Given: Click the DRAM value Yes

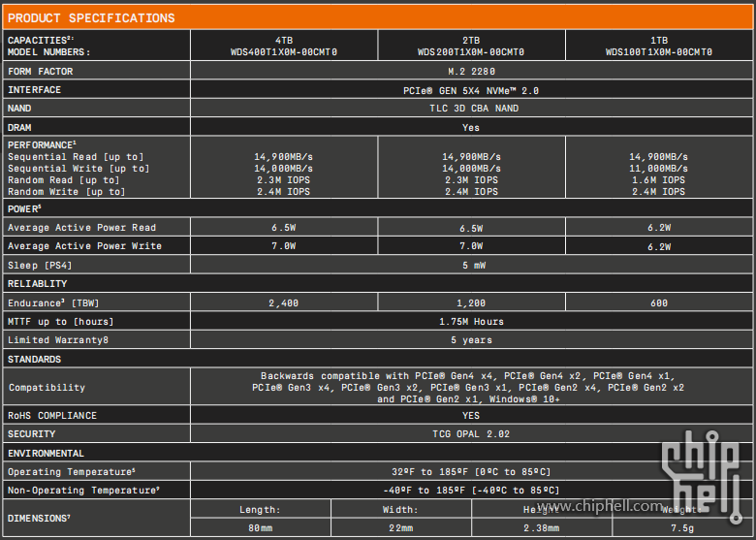Looking at the screenshot, I should pos(471,127).
